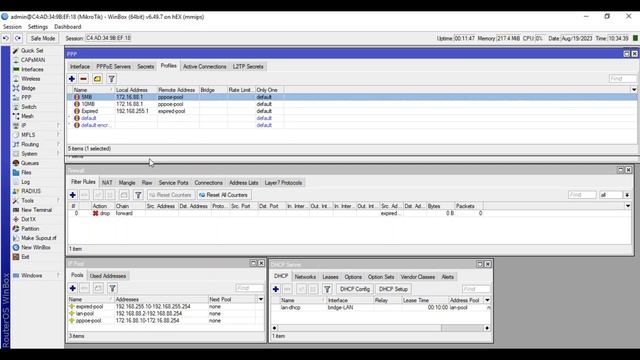
Task: Click Reset All Counters button
Action: point(224,195)
